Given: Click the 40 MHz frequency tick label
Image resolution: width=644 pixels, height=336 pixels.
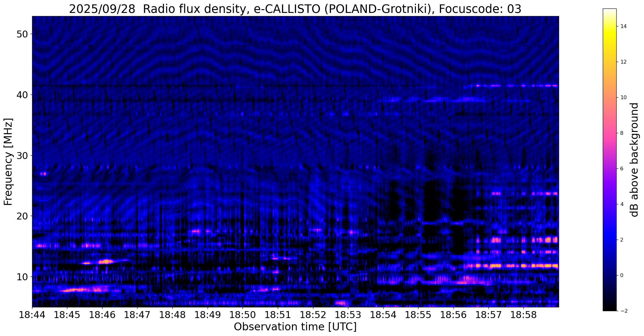Looking at the screenshot, I should pos(22,95).
